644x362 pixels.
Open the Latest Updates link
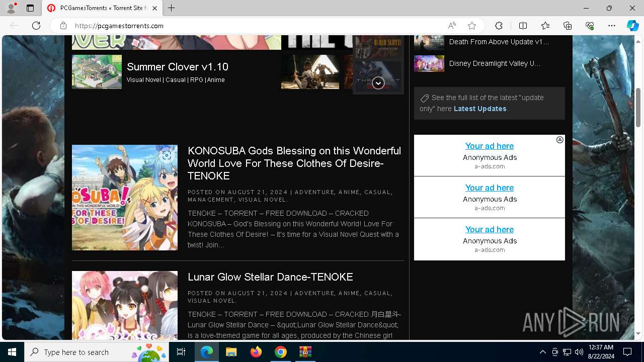(480, 109)
